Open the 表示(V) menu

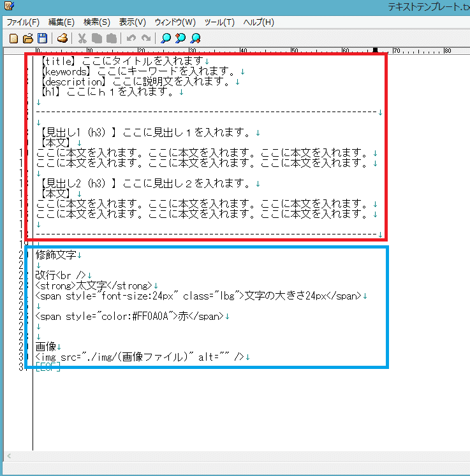pyautogui.click(x=132, y=22)
